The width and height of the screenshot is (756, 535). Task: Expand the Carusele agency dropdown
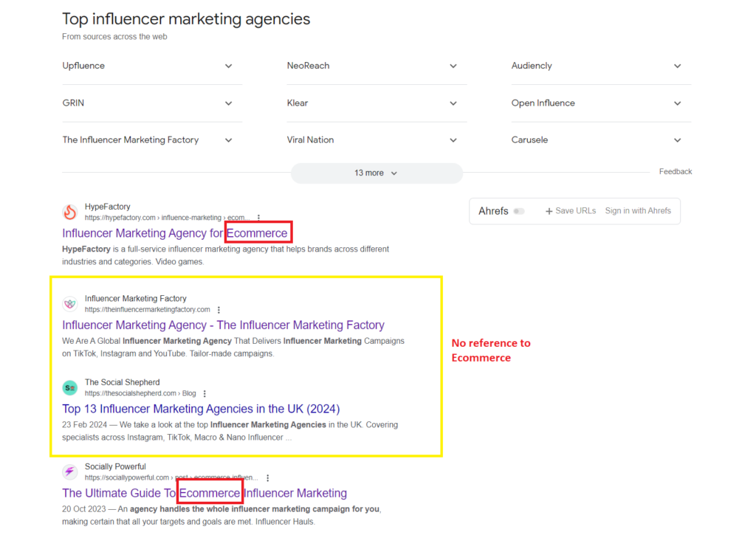[x=677, y=139]
